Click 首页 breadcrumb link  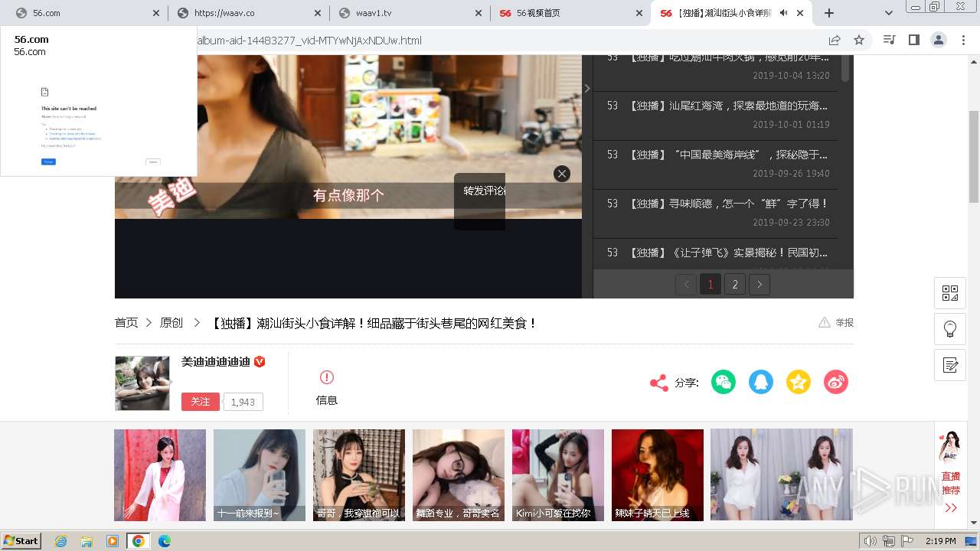click(x=126, y=323)
